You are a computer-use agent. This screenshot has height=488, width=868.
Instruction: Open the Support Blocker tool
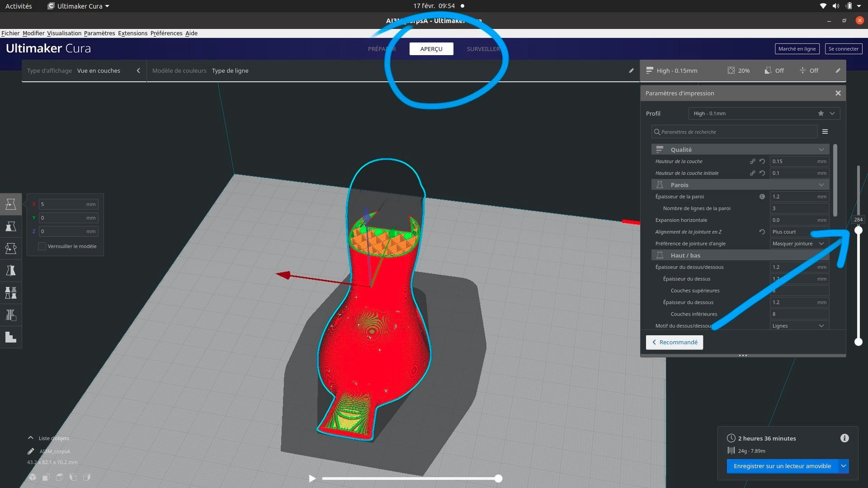[x=11, y=315]
